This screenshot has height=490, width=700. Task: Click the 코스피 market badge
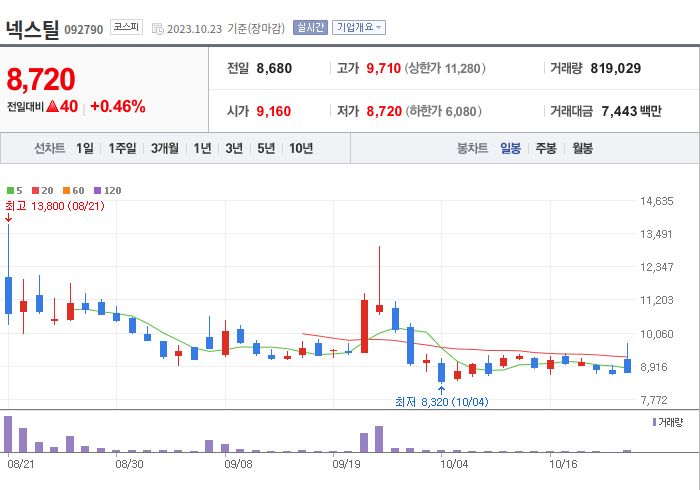[126, 27]
